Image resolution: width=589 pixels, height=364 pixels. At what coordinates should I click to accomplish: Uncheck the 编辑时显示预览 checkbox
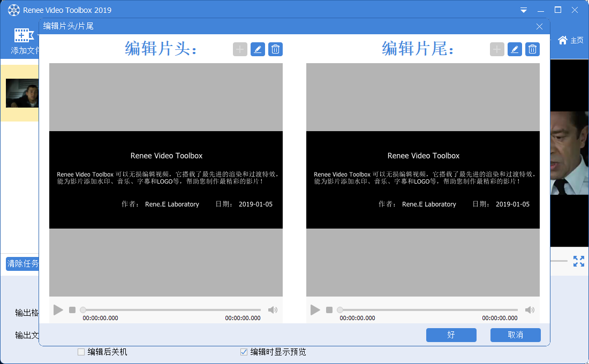(244, 352)
